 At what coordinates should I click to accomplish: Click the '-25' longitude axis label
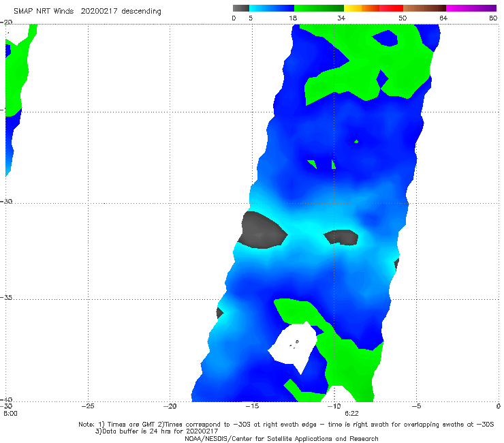88,406
